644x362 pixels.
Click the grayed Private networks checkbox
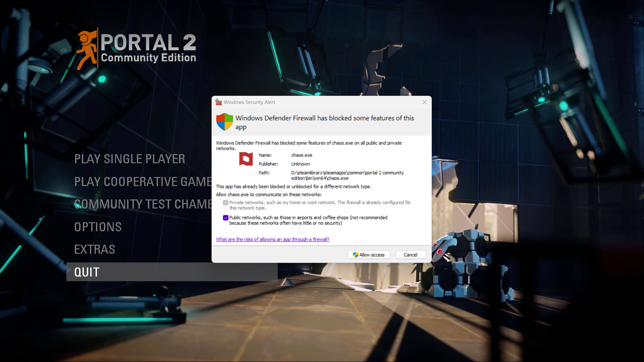point(225,202)
